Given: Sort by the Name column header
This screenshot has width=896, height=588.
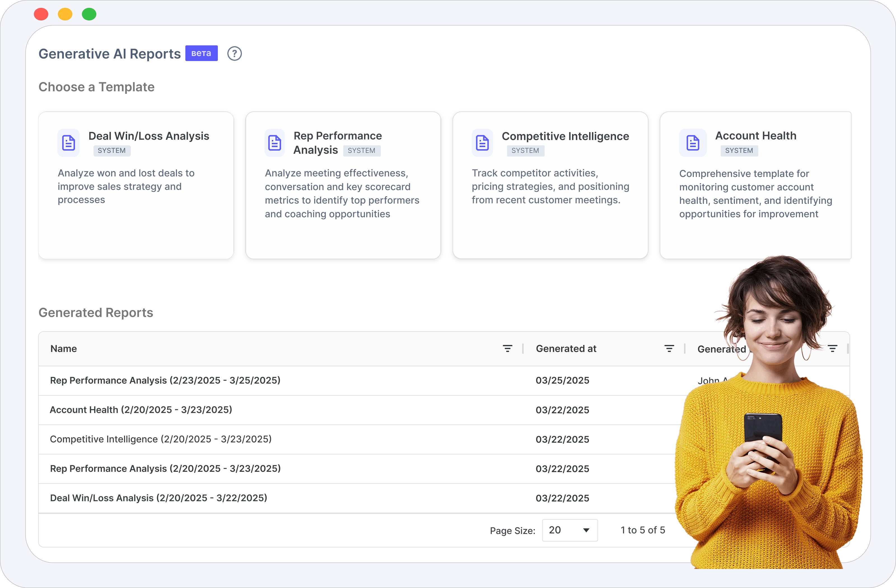Looking at the screenshot, I should coord(64,349).
